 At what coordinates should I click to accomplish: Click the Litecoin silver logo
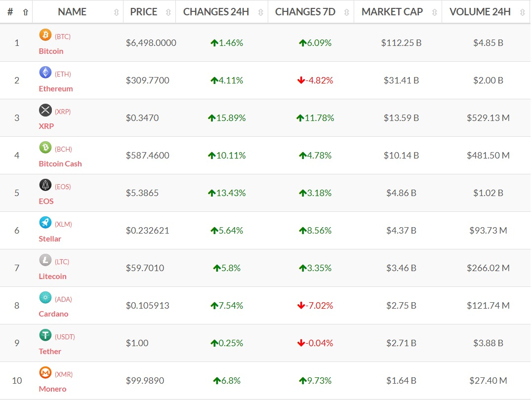45,260
